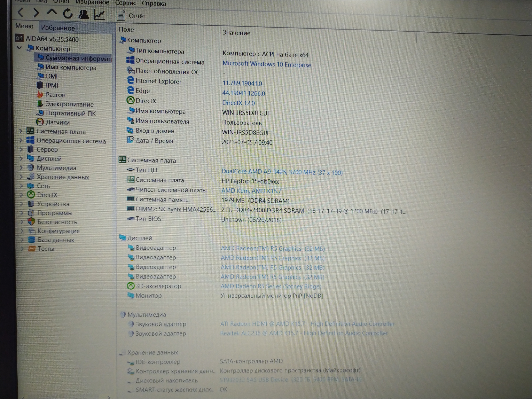The image size is (532, 399).
Task: Click the Refresh toolbar icon
Action: click(x=68, y=14)
